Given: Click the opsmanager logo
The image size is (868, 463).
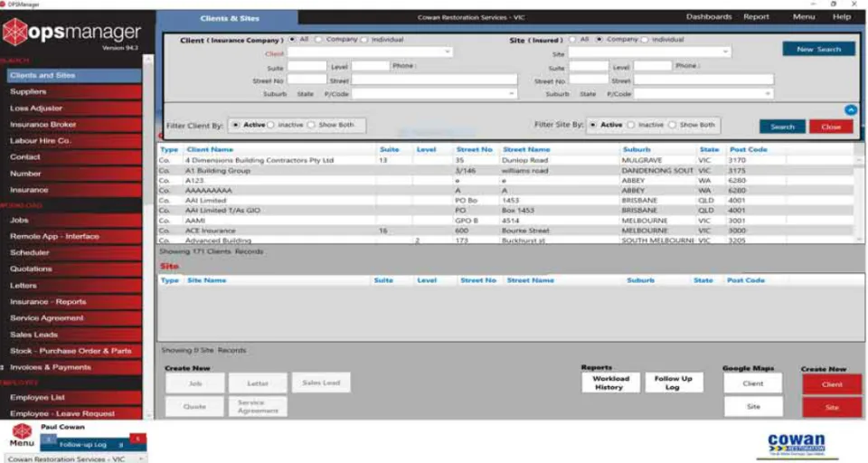Looking at the screenshot, I should tap(71, 33).
